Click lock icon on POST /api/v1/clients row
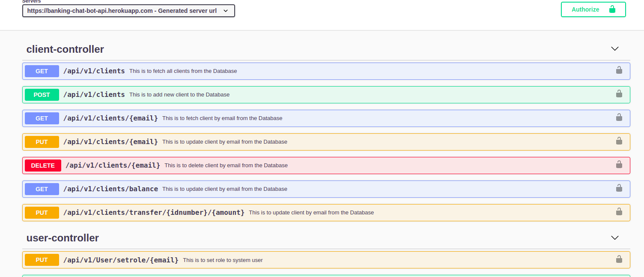The image size is (644, 277). (x=619, y=94)
